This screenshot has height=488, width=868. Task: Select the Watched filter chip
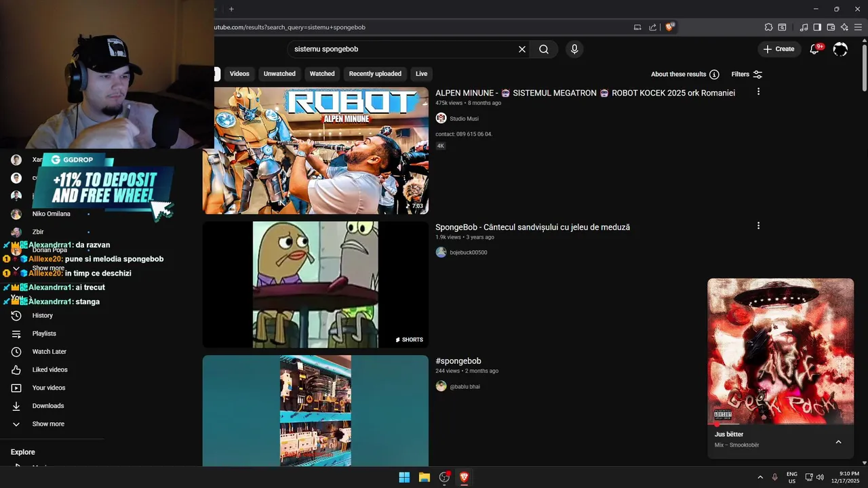(322, 74)
